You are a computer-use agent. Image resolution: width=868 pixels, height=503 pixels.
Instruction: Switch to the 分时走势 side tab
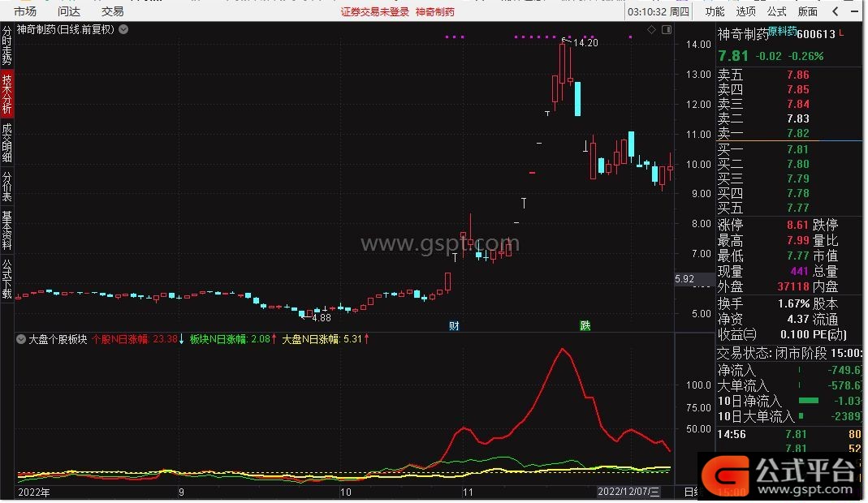tap(6, 45)
